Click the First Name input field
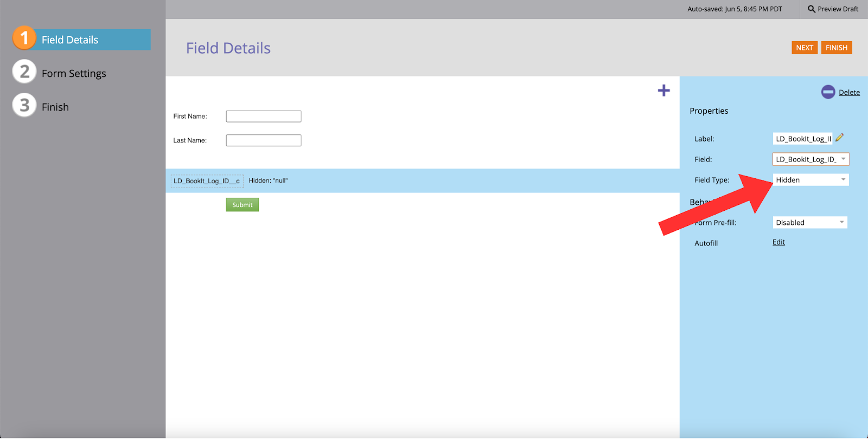868x439 pixels. tap(264, 117)
